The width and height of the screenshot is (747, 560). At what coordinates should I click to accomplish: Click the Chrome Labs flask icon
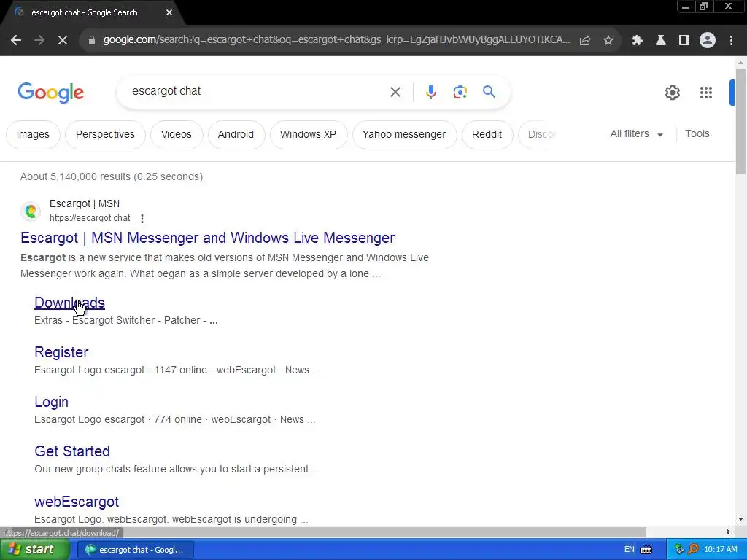click(660, 41)
